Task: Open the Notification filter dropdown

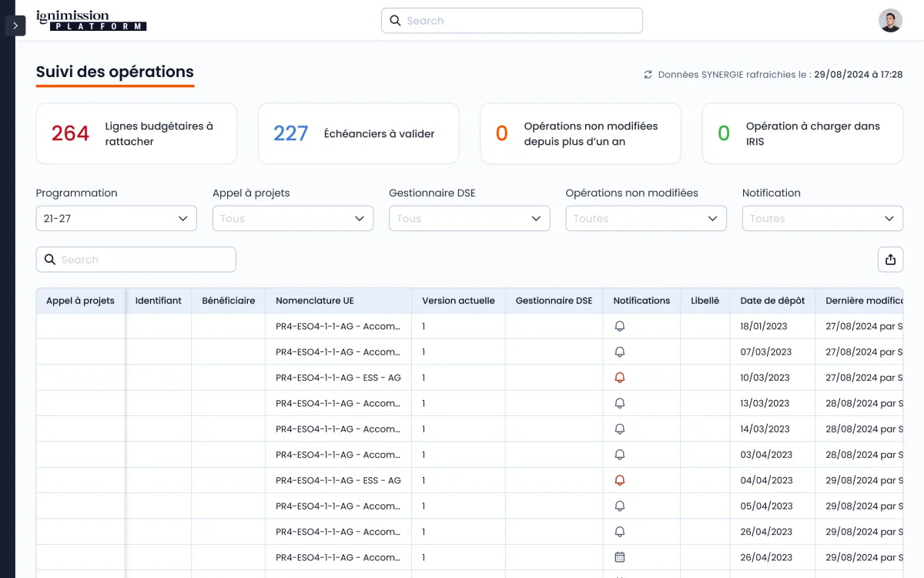Action: tap(822, 218)
